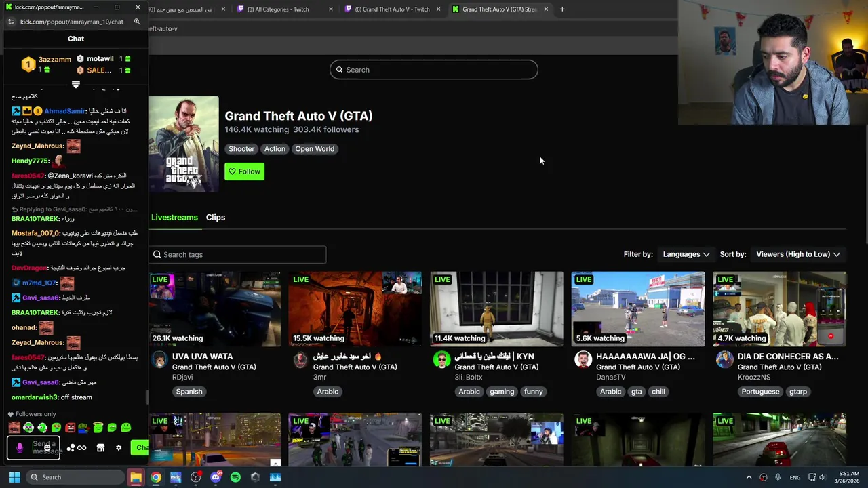Open the HAAAAAAAWA JA| OG ... stream title
Screen dimensions: 868x488
click(646, 357)
